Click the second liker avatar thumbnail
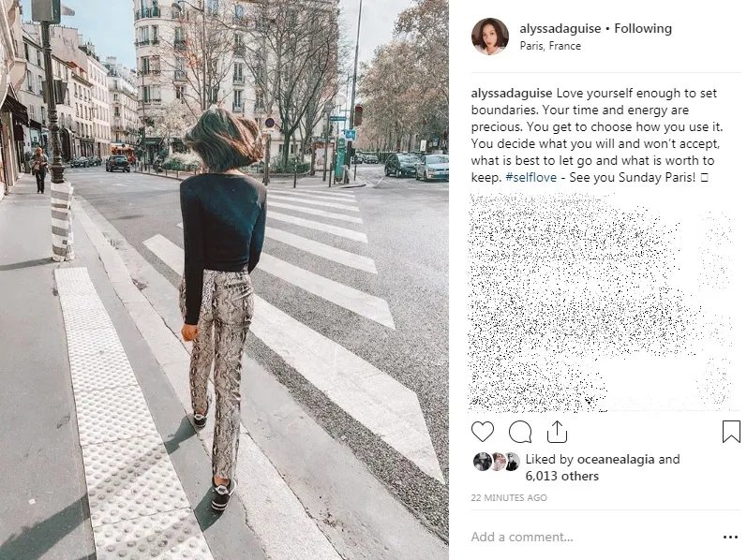747x560 pixels. 498,462
